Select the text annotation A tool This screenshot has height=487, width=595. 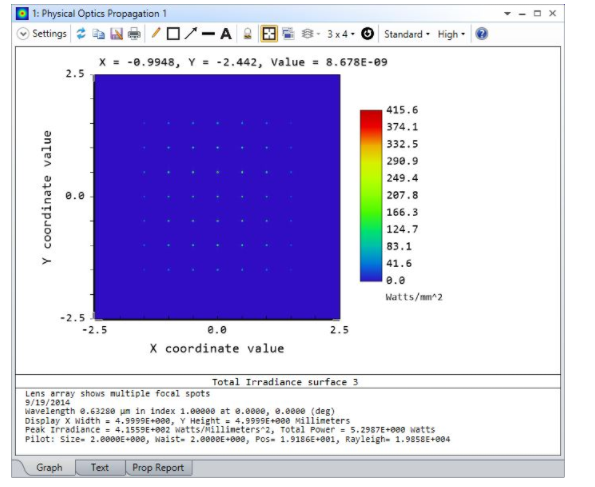coord(226,34)
